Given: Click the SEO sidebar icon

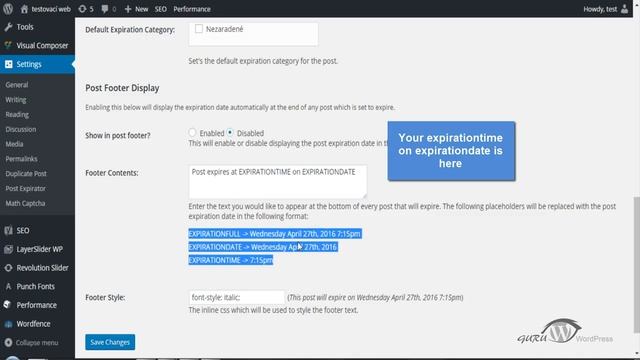Looking at the screenshot, I should (x=8, y=231).
